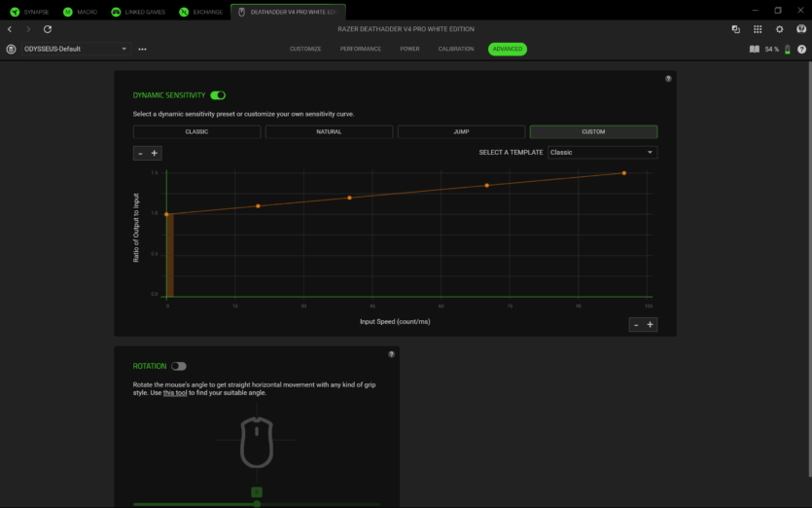The width and height of the screenshot is (812, 508).
Task: Open the user guide book icon
Action: [755, 49]
